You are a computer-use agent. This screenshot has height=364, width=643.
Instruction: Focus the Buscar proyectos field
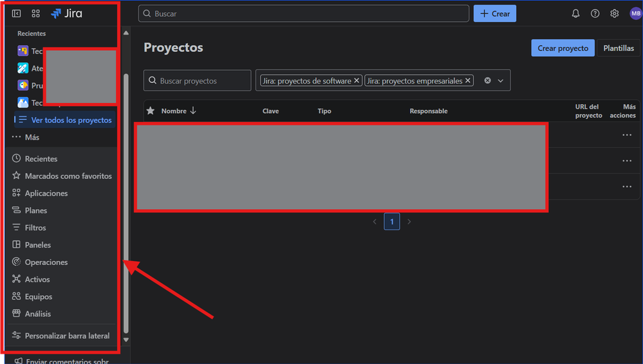[197, 80]
